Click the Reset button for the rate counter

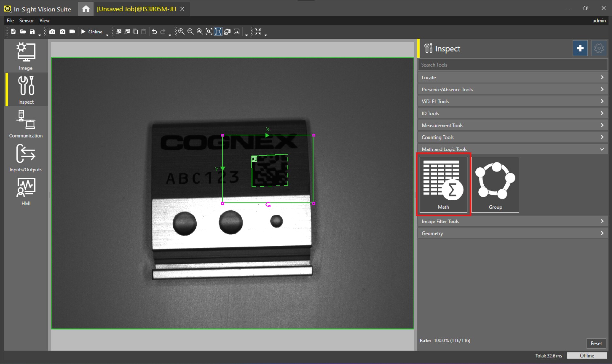click(596, 343)
